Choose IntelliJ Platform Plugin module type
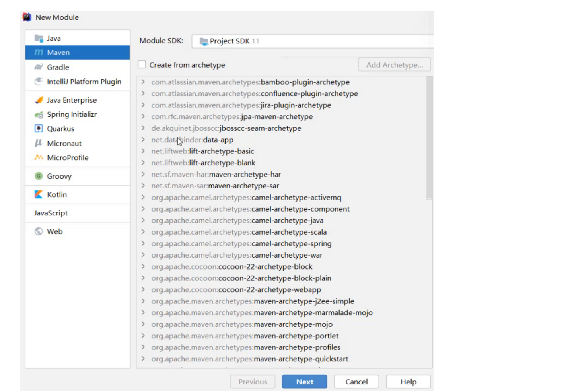The height and width of the screenshot is (392, 568). click(x=78, y=82)
